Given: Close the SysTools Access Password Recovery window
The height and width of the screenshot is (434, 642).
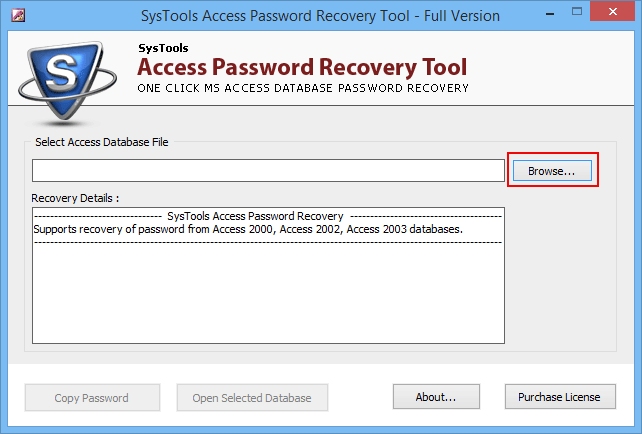Looking at the screenshot, I should click(x=613, y=12).
